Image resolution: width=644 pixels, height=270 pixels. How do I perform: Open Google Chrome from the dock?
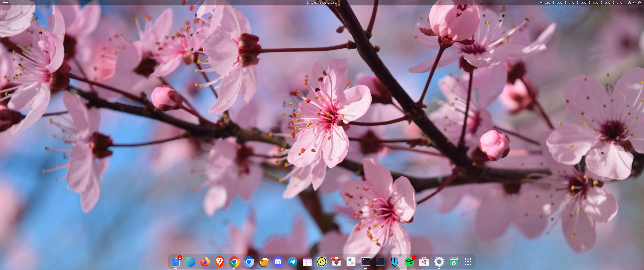coord(234,262)
